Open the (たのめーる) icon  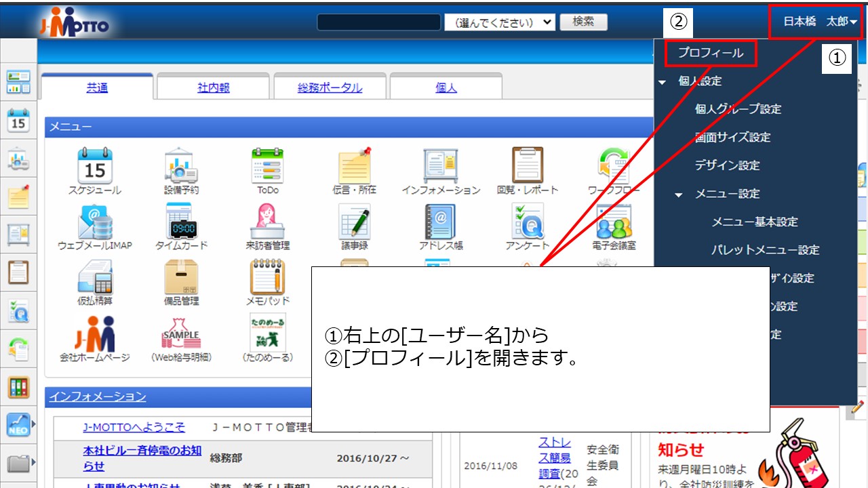[267, 332]
